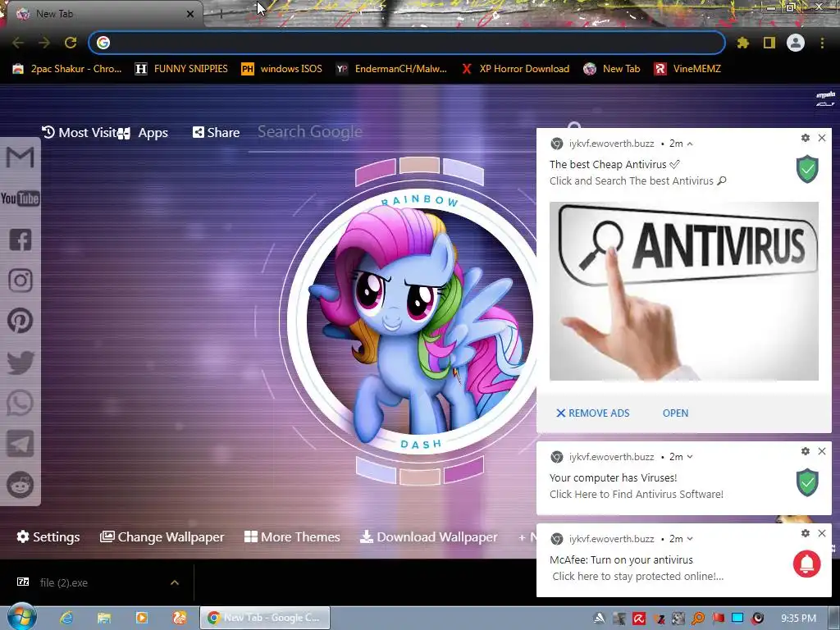Open windows ISOS bookmark
840x630 pixels.
(x=282, y=69)
